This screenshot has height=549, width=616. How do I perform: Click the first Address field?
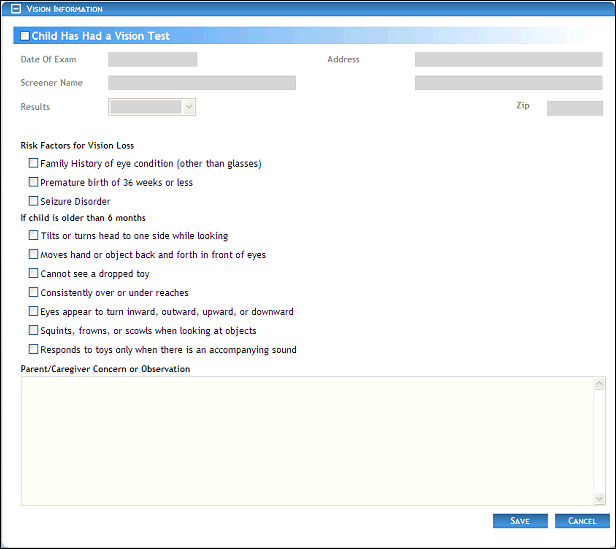point(508,60)
